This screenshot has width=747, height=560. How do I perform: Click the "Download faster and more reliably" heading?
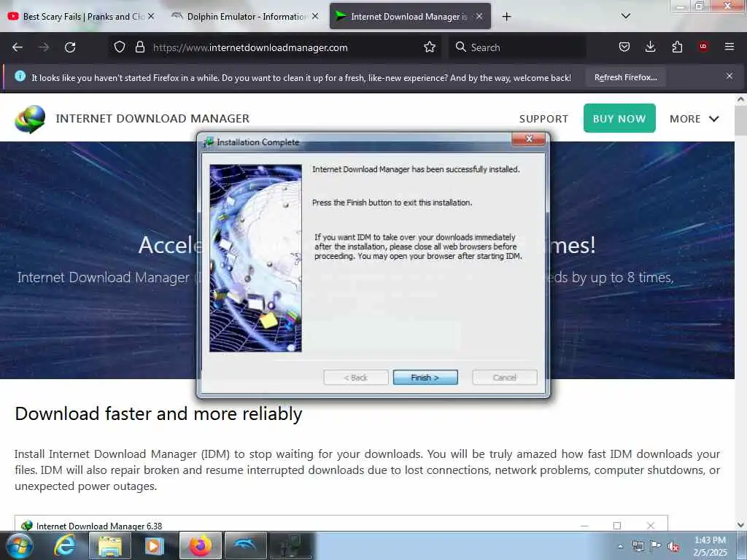click(x=158, y=413)
